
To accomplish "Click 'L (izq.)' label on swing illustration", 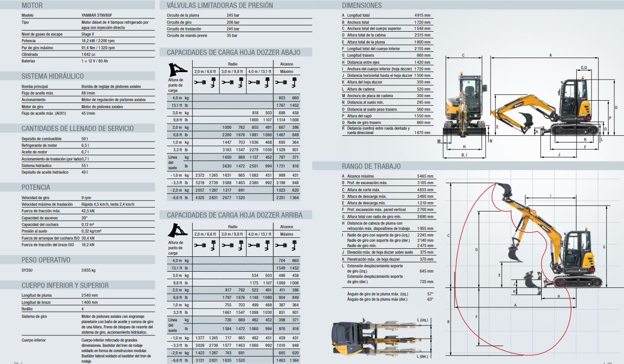I will point(423,320).
